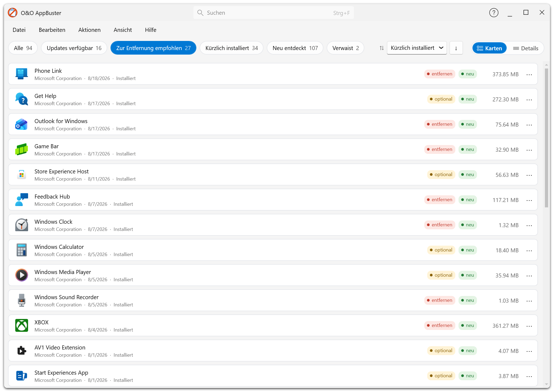The width and height of the screenshot is (554, 392).
Task: Click the Start Experiences App icon
Action: 22,376
